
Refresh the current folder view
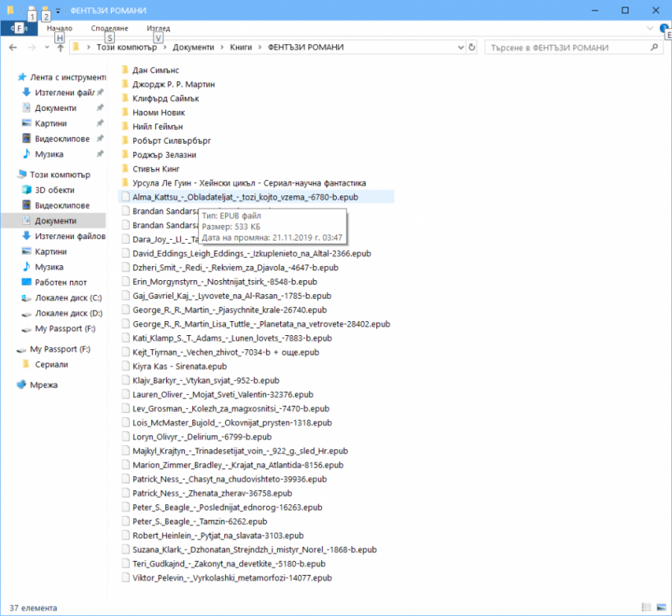tap(472, 47)
